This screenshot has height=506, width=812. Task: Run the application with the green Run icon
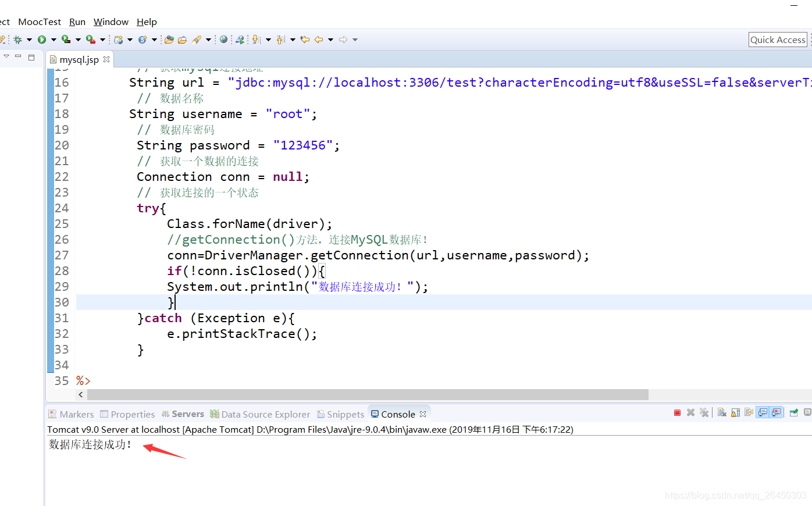point(41,39)
